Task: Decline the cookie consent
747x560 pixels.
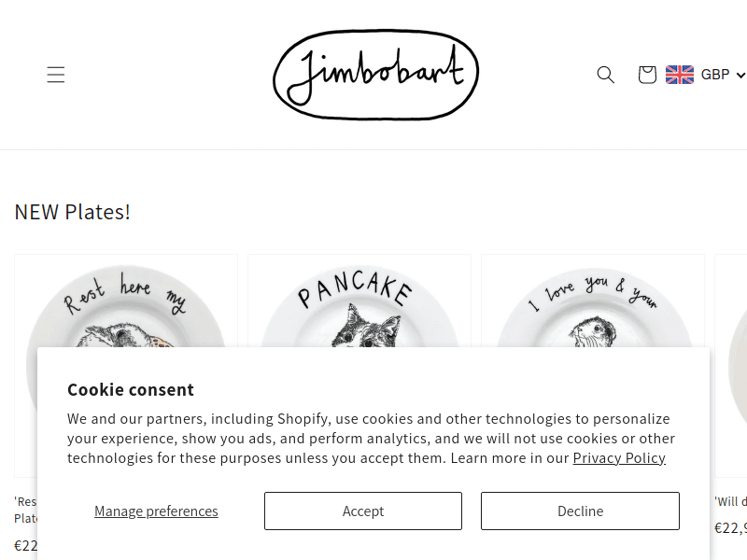Action: pos(580,511)
